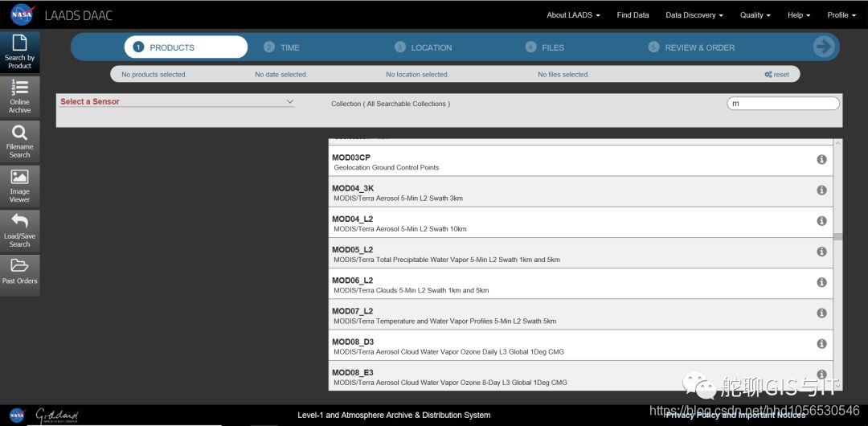Click 'No products selected.' status text
Screen dimensions: 868x426
click(x=154, y=74)
